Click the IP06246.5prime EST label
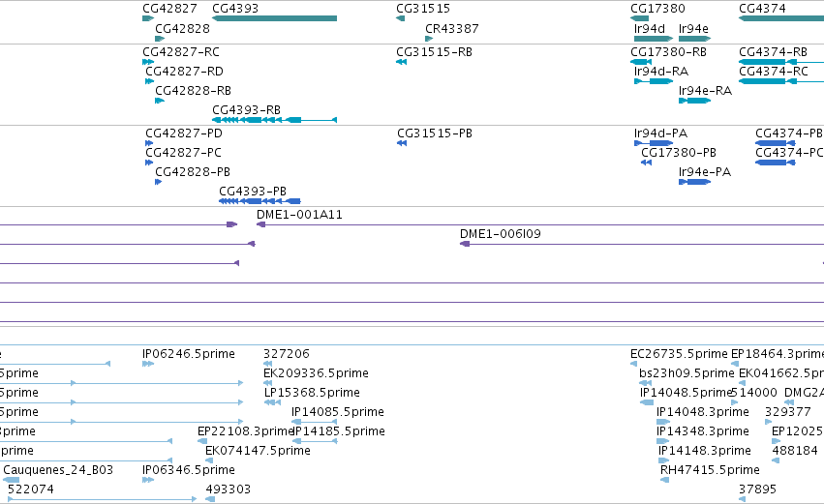 coord(189,354)
